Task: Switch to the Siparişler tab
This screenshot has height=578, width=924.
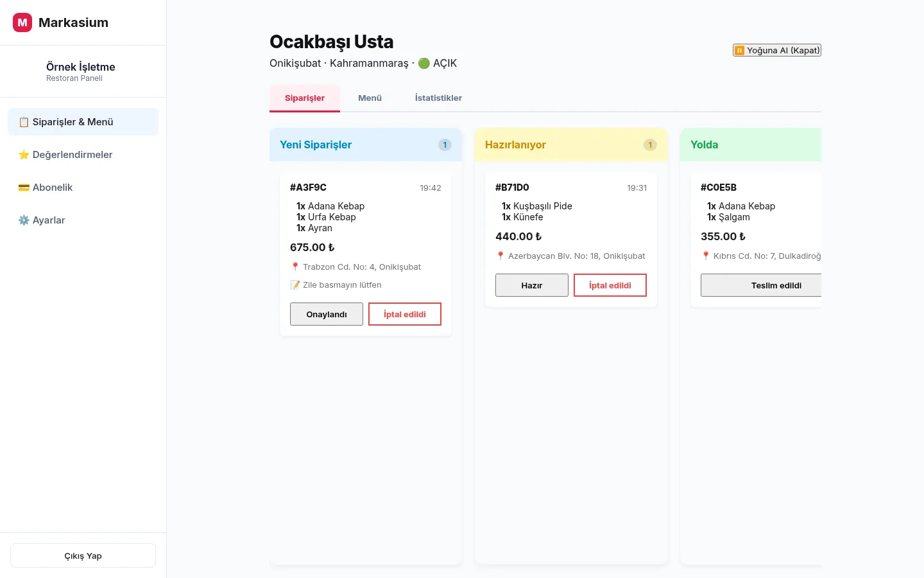Action: pos(305,98)
